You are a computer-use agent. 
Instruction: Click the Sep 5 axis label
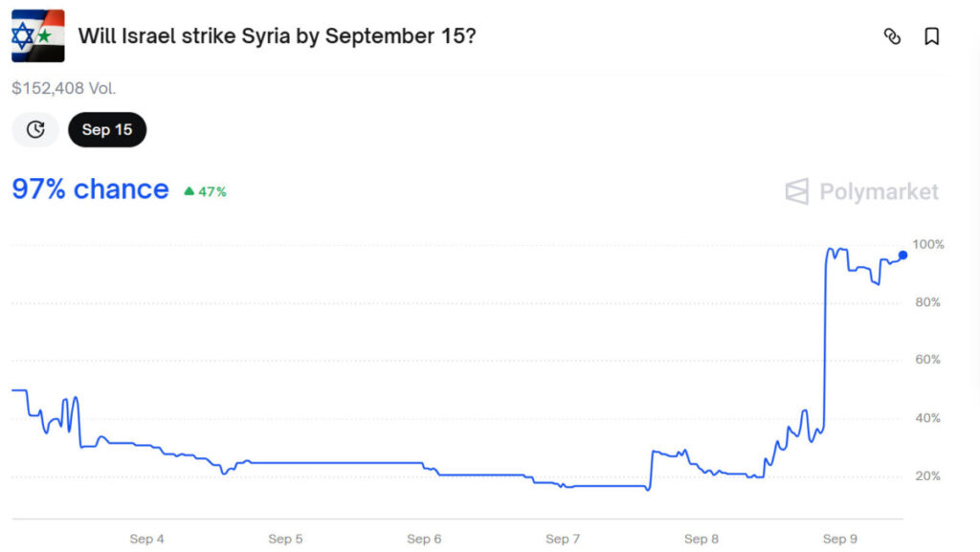click(x=285, y=539)
